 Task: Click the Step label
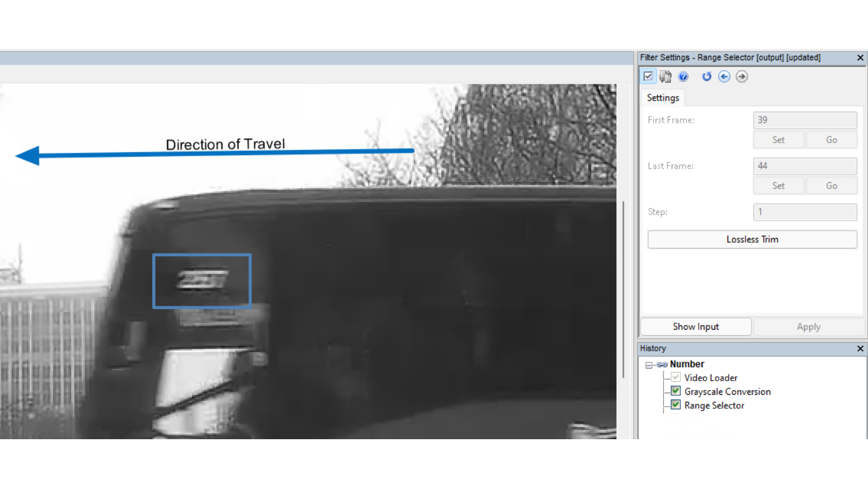(x=658, y=212)
